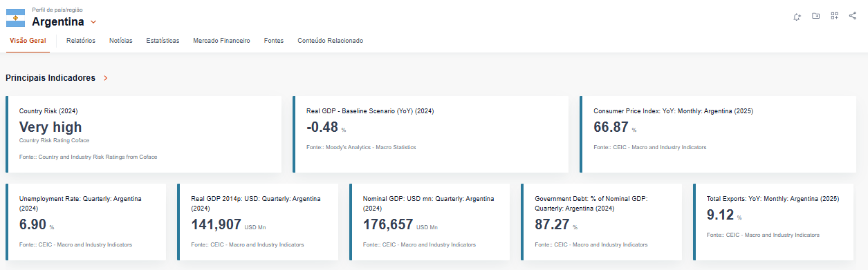
Task: Click the add to dashboard widget icon
Action: pos(835,16)
